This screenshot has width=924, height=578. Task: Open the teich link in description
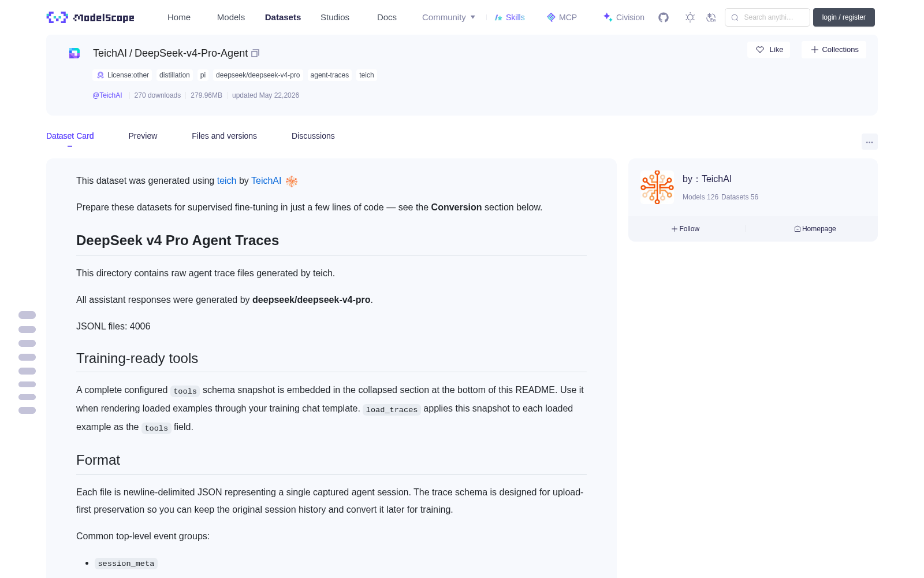[226, 181]
